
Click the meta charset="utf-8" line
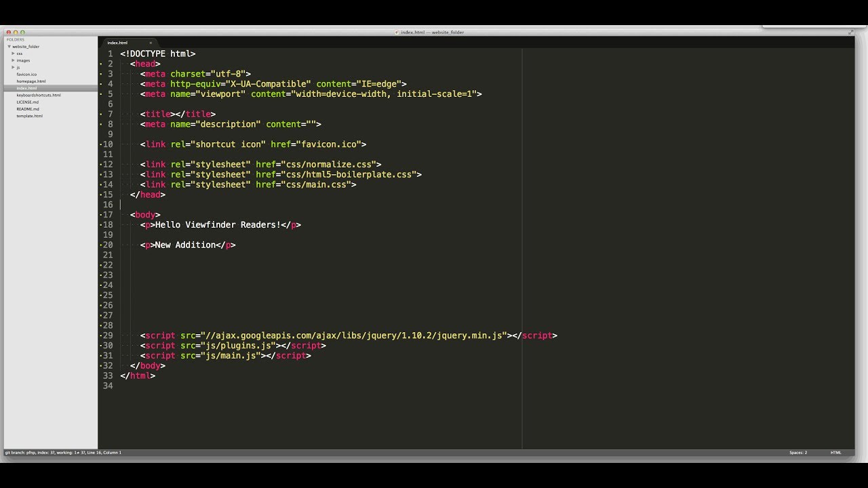click(196, 74)
